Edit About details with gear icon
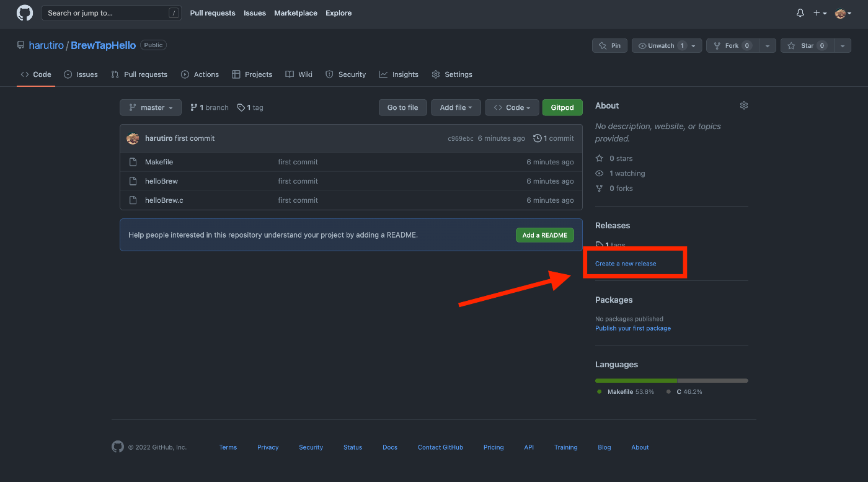 (x=744, y=105)
